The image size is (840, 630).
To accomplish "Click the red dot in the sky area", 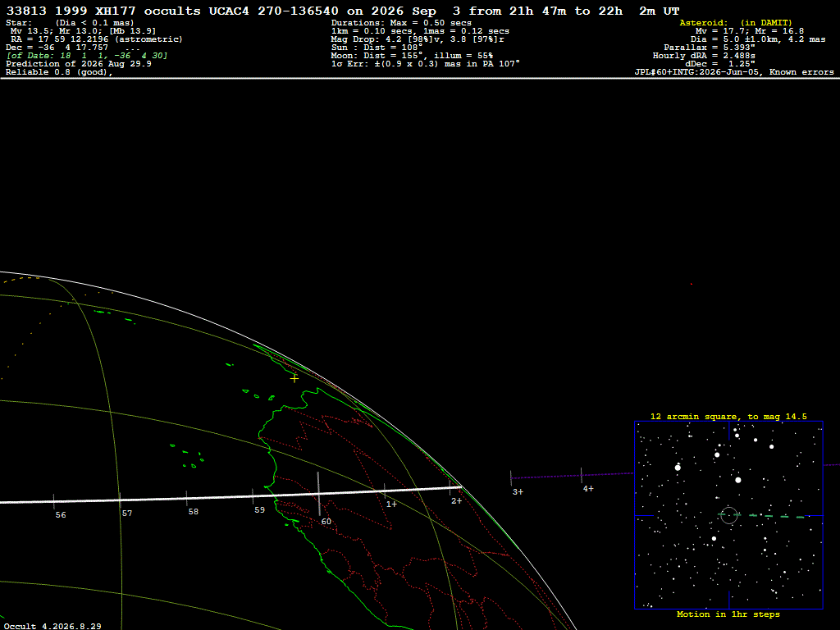I will (x=691, y=284).
